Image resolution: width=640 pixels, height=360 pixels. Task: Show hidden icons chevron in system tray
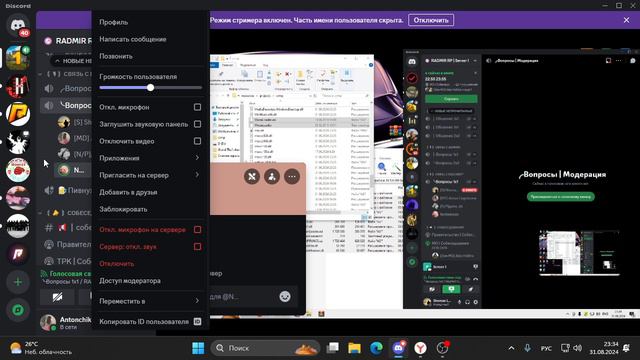(x=511, y=348)
